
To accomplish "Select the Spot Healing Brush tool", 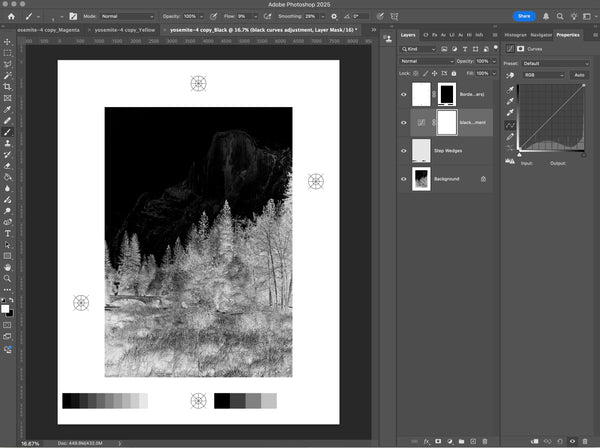I will coord(7,121).
